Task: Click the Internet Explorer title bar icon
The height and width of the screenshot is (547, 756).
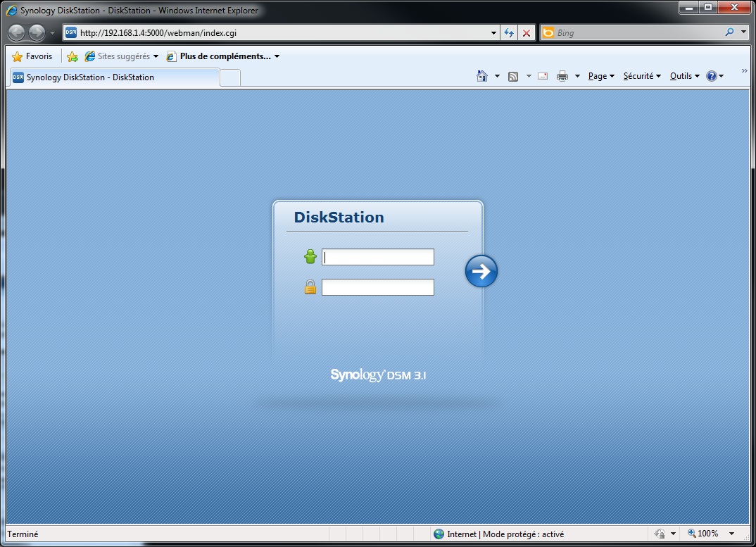Action: 11,10
